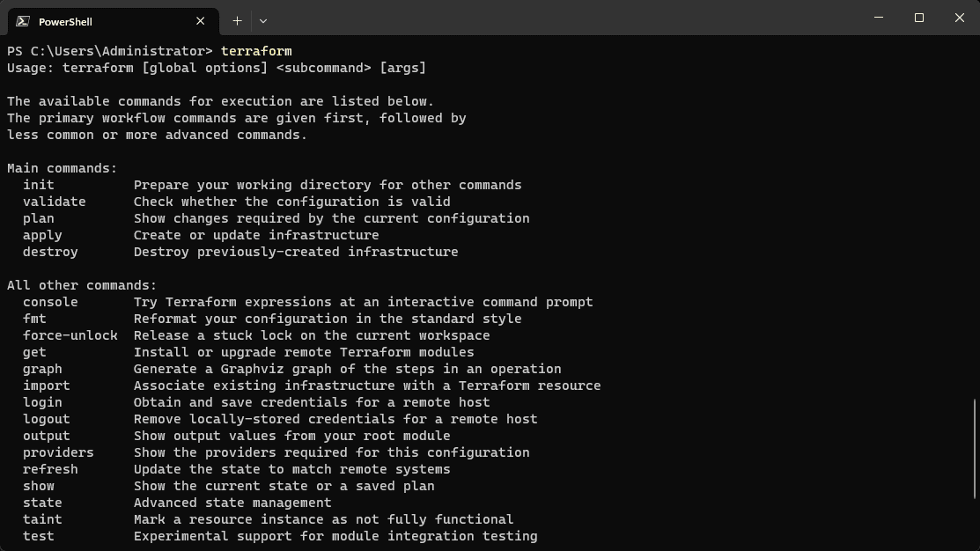Close the Windows Terminal window
Screen dimensions: 980x551
pyautogui.click(x=960, y=18)
